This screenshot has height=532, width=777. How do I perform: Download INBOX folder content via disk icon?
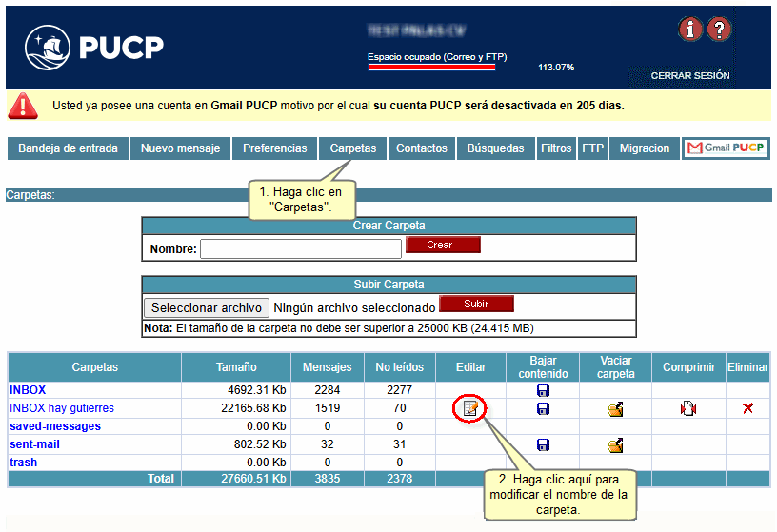click(x=543, y=390)
